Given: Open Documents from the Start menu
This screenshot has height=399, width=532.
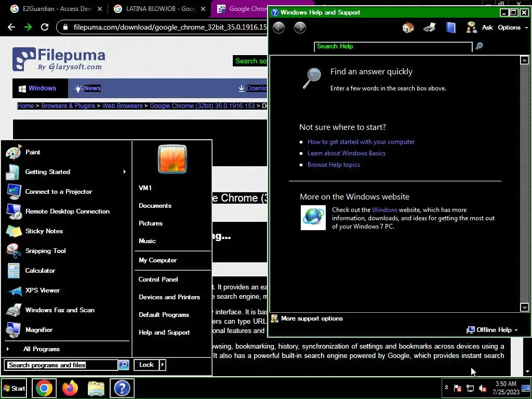Looking at the screenshot, I should tap(155, 206).
